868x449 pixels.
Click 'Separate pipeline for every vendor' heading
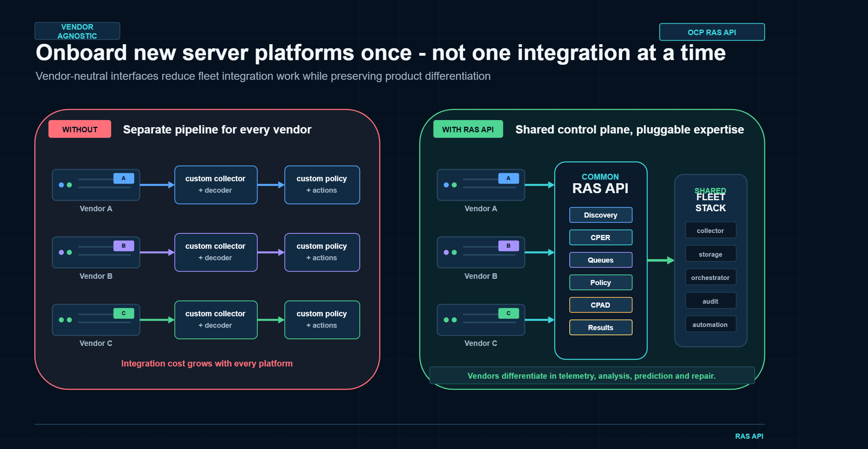tap(217, 130)
